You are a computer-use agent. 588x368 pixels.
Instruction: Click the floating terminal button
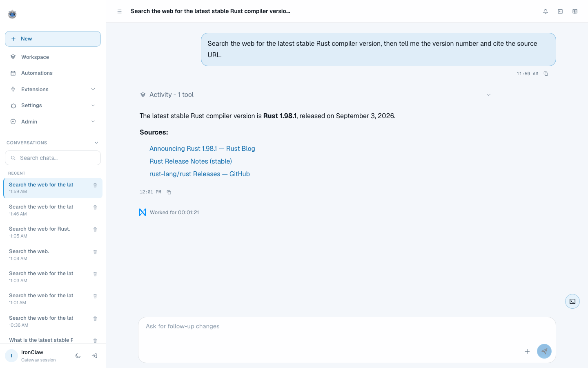point(572,301)
